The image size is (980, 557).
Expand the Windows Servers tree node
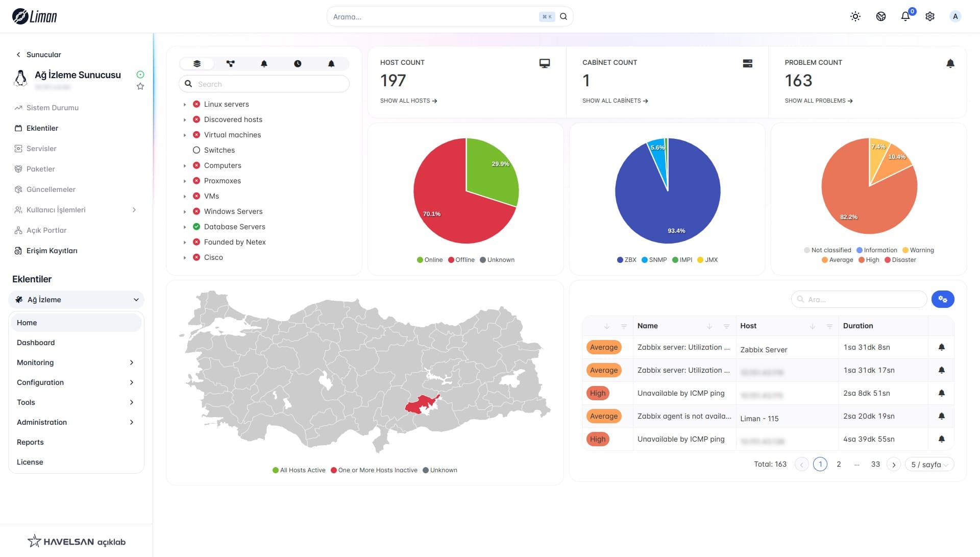point(185,211)
